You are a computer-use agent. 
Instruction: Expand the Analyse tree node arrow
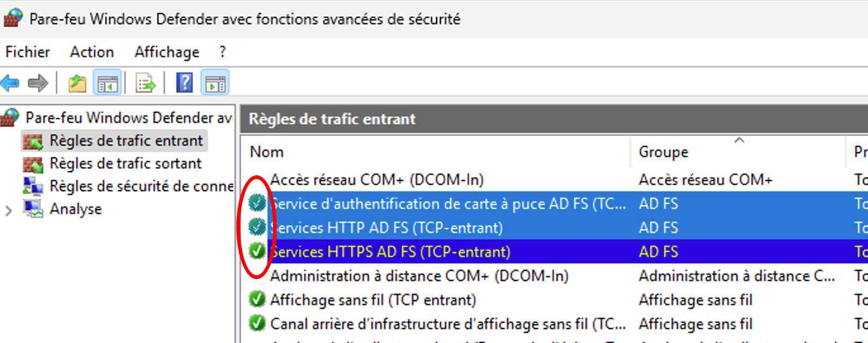click(9, 209)
